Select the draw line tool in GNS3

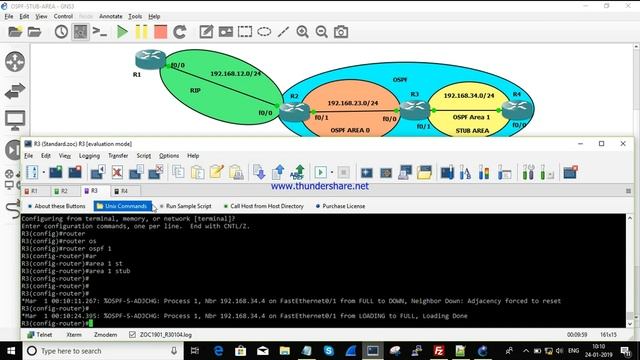coord(283,32)
